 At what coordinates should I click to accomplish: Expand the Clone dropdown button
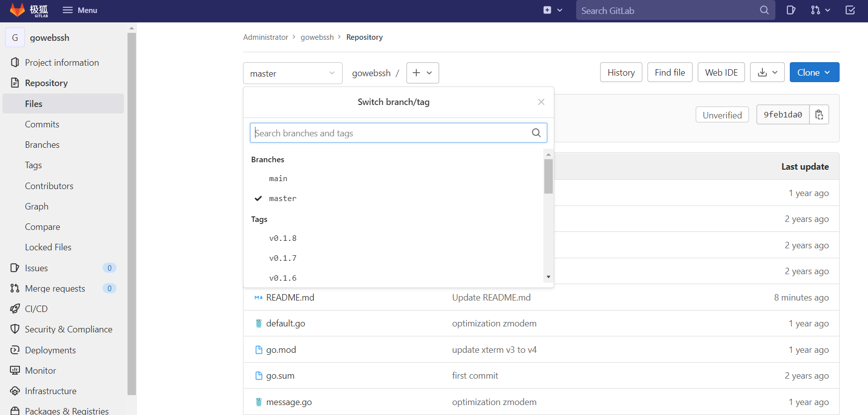814,72
